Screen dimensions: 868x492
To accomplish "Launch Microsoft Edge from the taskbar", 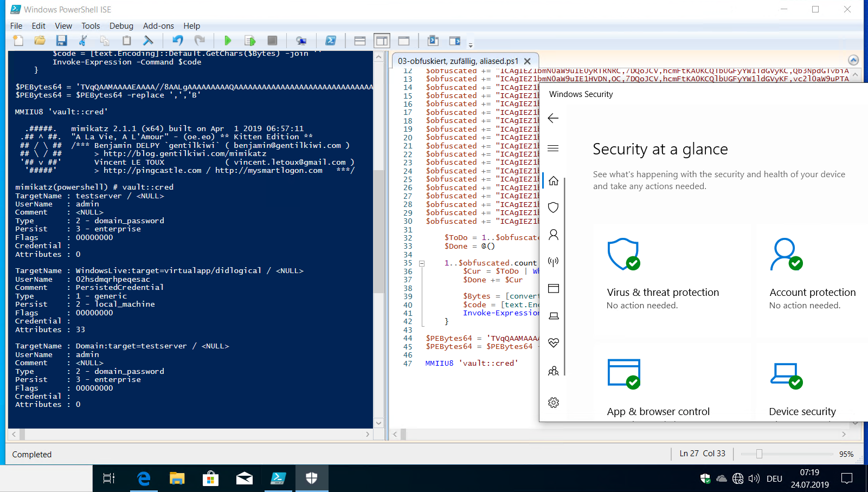I will (x=143, y=478).
